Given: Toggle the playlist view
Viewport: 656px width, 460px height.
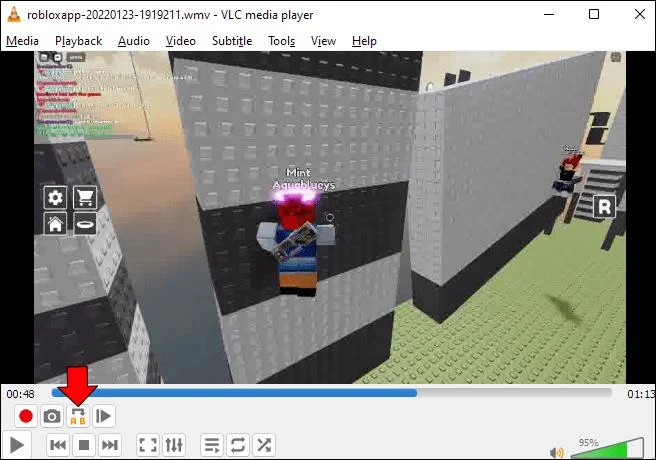Looking at the screenshot, I should [x=212, y=445].
